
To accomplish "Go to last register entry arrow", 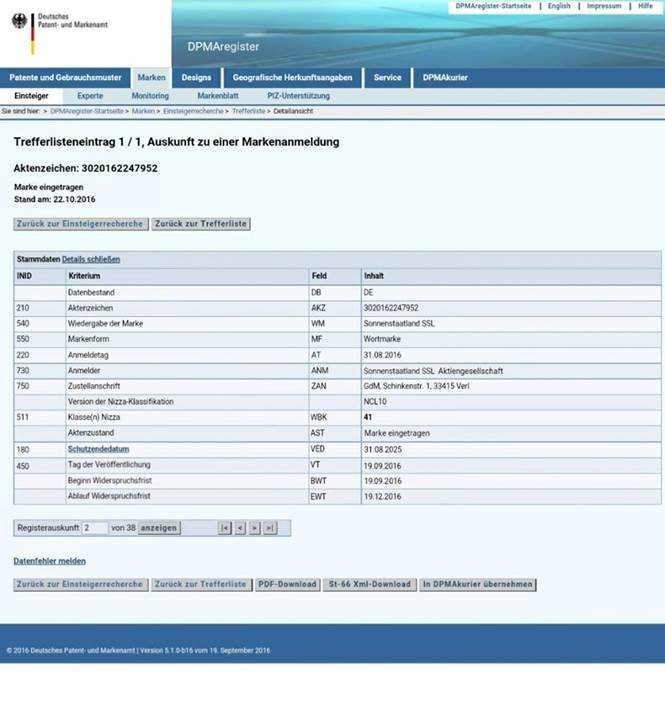I will pos(270,528).
